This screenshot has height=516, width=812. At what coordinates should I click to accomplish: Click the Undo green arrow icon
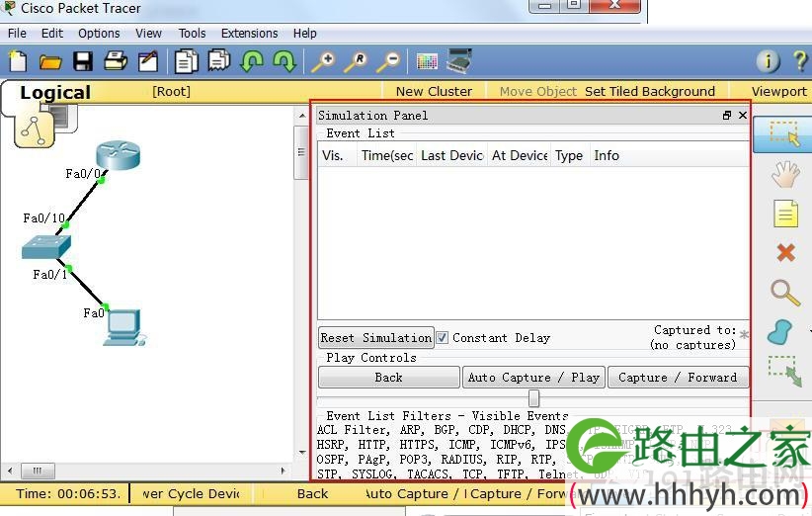(x=252, y=61)
